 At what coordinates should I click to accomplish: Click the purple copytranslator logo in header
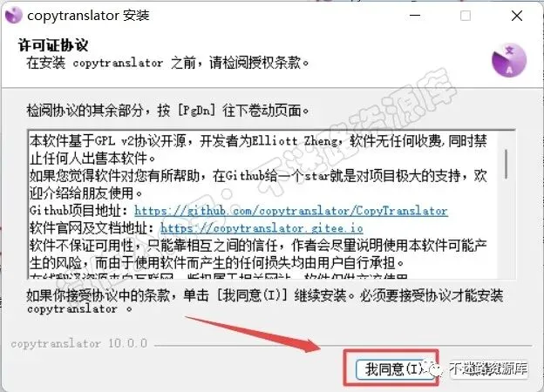coord(509,61)
